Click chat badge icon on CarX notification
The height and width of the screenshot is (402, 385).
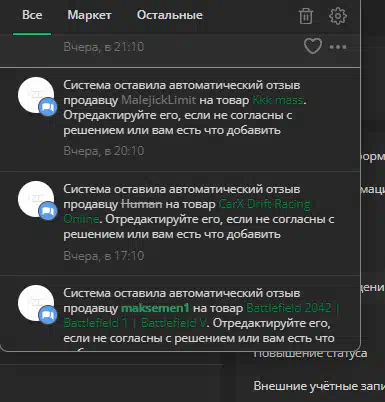pyautogui.click(x=48, y=211)
